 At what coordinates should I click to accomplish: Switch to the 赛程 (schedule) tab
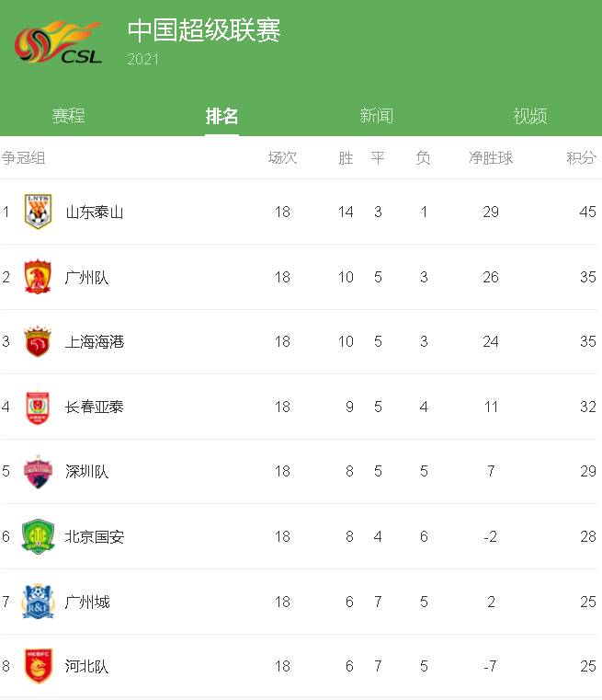pos(68,116)
